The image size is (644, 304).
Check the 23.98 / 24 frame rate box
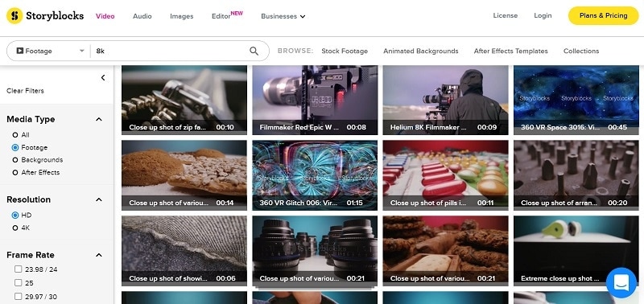(18, 269)
